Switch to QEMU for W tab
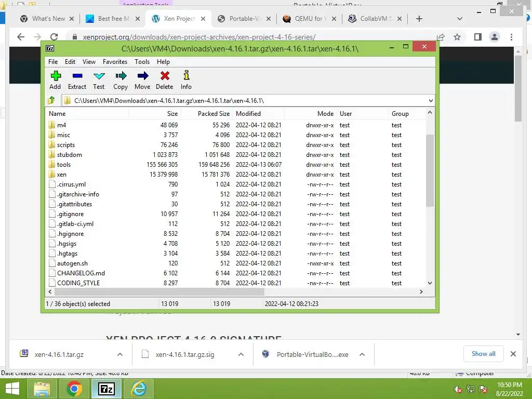 coord(310,19)
